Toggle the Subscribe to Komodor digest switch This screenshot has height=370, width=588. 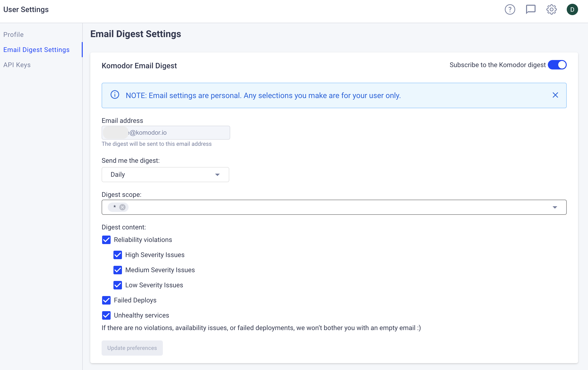[557, 65]
